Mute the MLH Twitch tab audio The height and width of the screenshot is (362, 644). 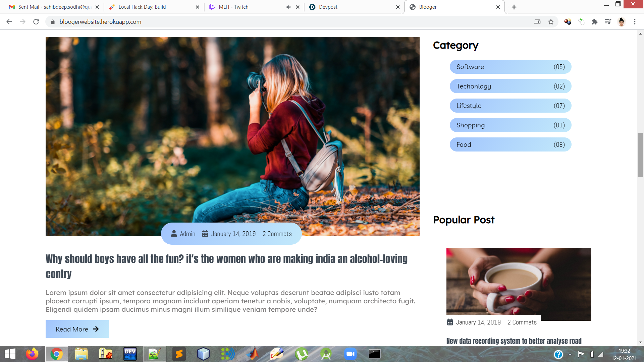click(x=288, y=7)
